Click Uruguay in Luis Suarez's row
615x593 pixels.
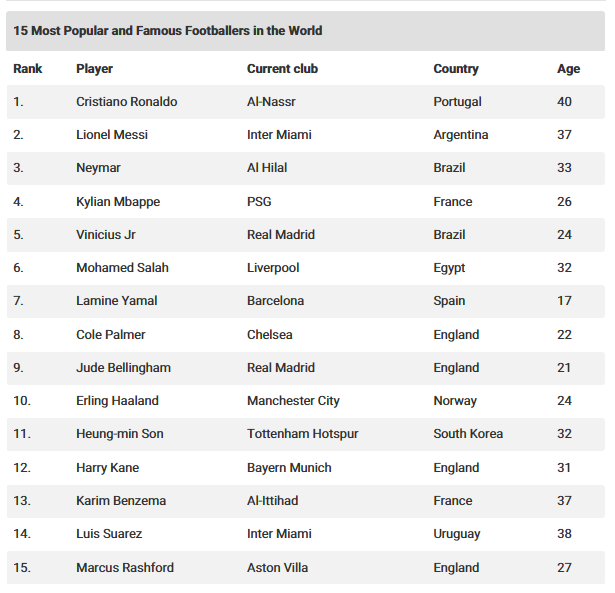(x=457, y=534)
